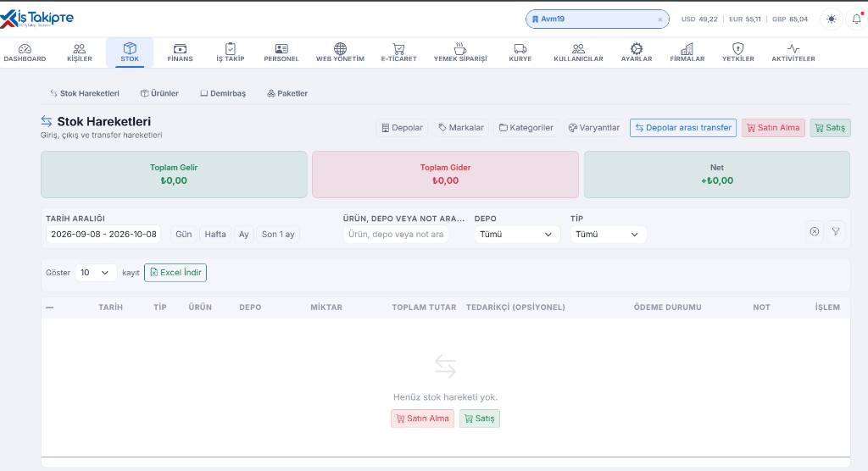
Task: Sort by the Tip column header
Action: click(x=160, y=308)
